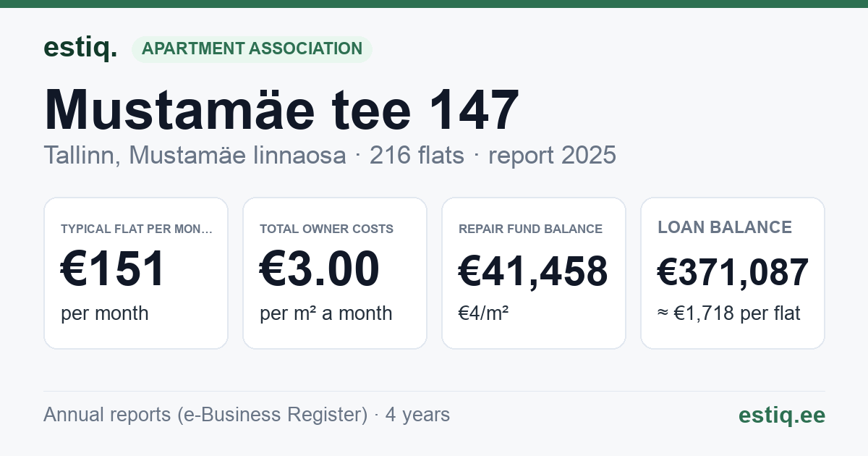Open the Repair fund balance card
This screenshot has height=456, width=868.
click(534, 273)
